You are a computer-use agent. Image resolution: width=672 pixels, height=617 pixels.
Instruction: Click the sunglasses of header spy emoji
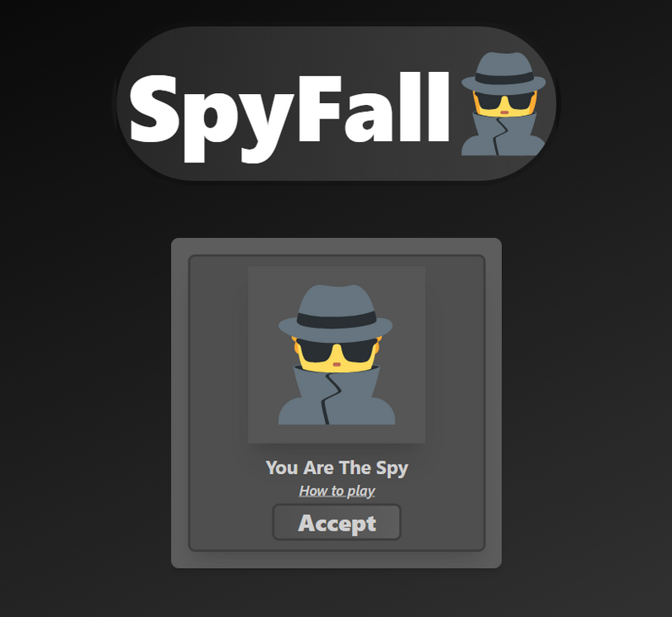tap(504, 101)
